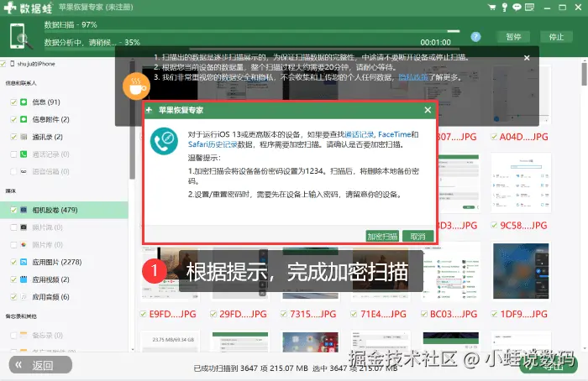This screenshot has width=588, height=381.
Task: Click the phone and Safari dialog icon
Action: pos(165,141)
